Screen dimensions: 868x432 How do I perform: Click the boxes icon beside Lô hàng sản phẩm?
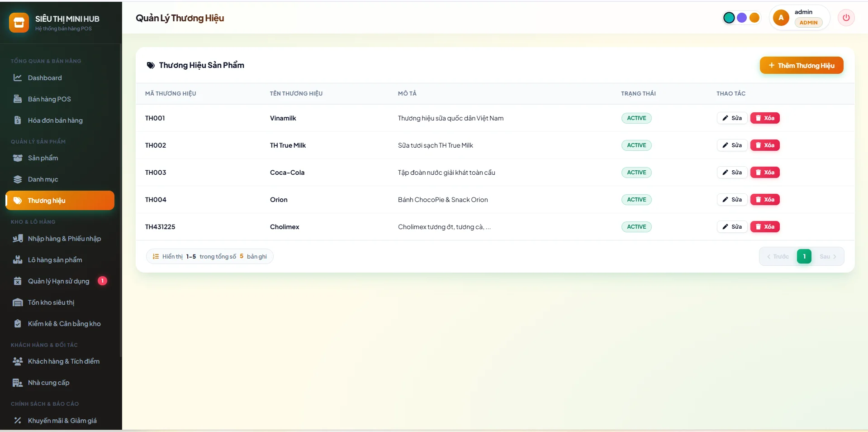pos(18,260)
